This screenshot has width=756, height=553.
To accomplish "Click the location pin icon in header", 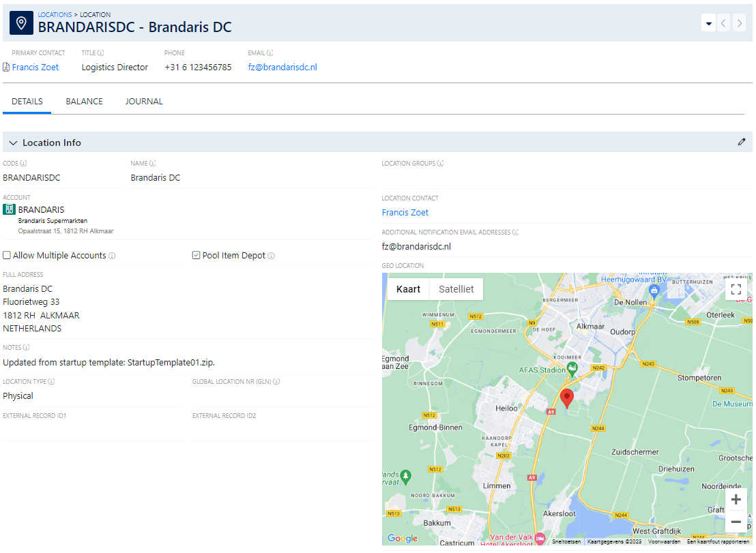I will (21, 23).
